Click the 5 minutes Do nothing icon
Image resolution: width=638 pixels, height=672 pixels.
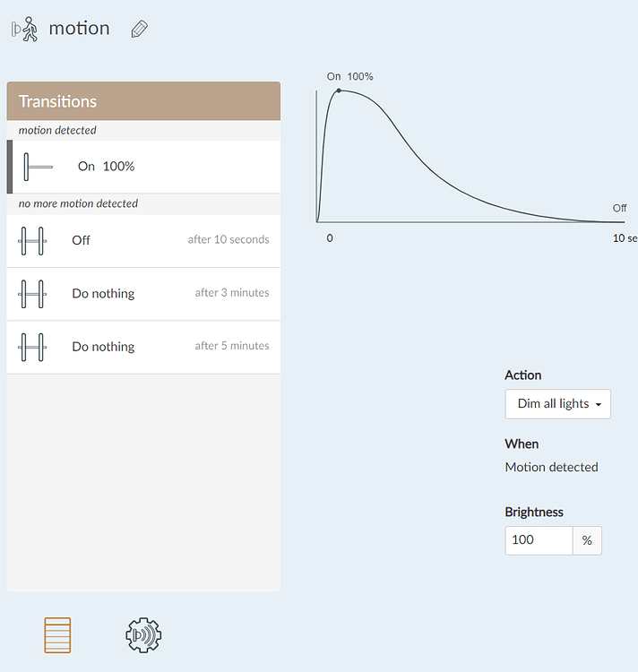pyautogui.click(x=32, y=347)
